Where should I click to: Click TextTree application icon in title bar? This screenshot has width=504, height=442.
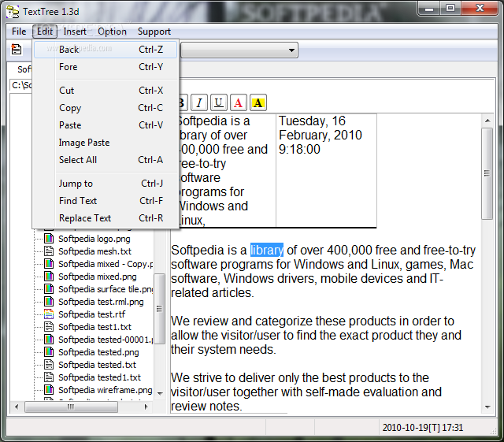tap(13, 12)
